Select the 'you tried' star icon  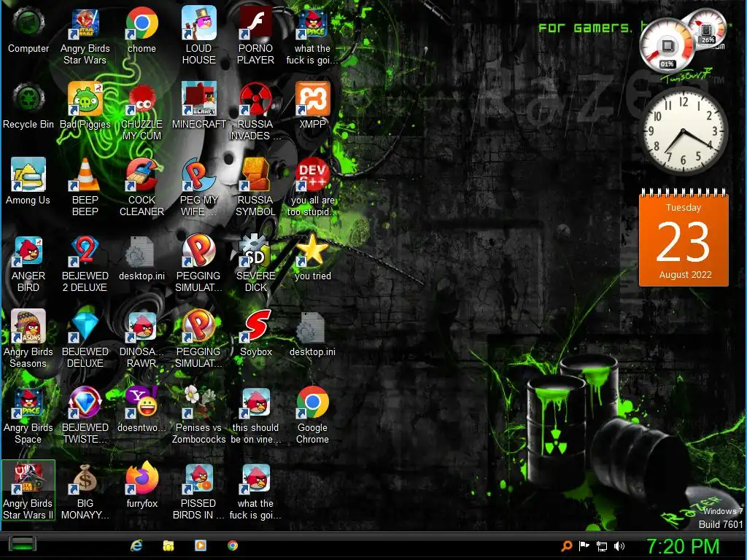[312, 258]
